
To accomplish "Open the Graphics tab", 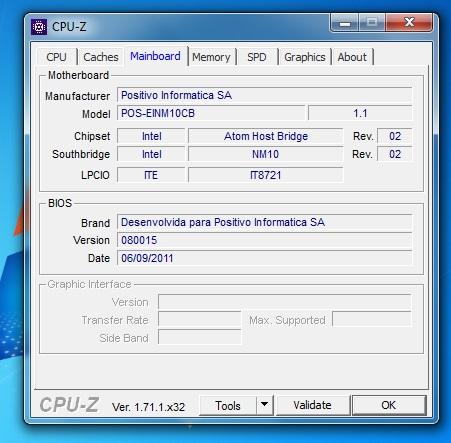I will pyautogui.click(x=305, y=57).
